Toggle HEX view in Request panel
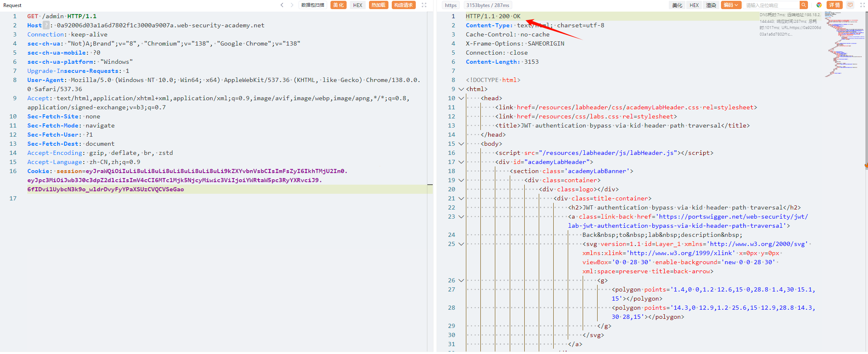 pyautogui.click(x=358, y=5)
